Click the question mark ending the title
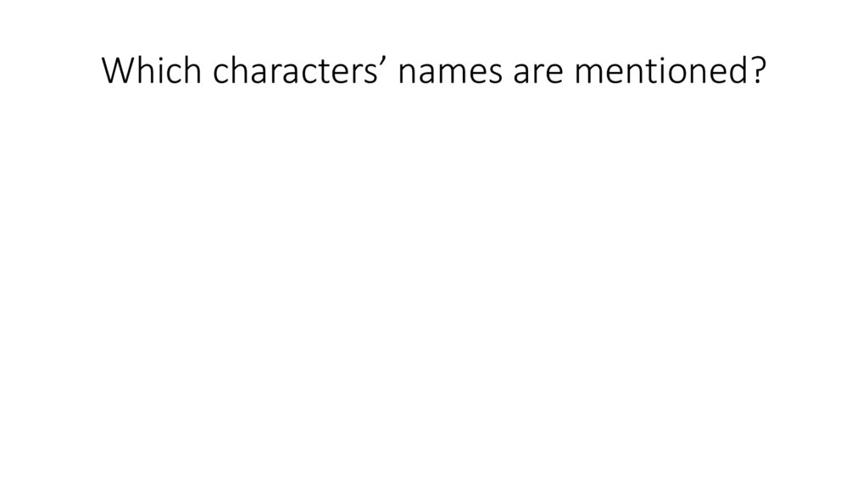 [x=757, y=72]
